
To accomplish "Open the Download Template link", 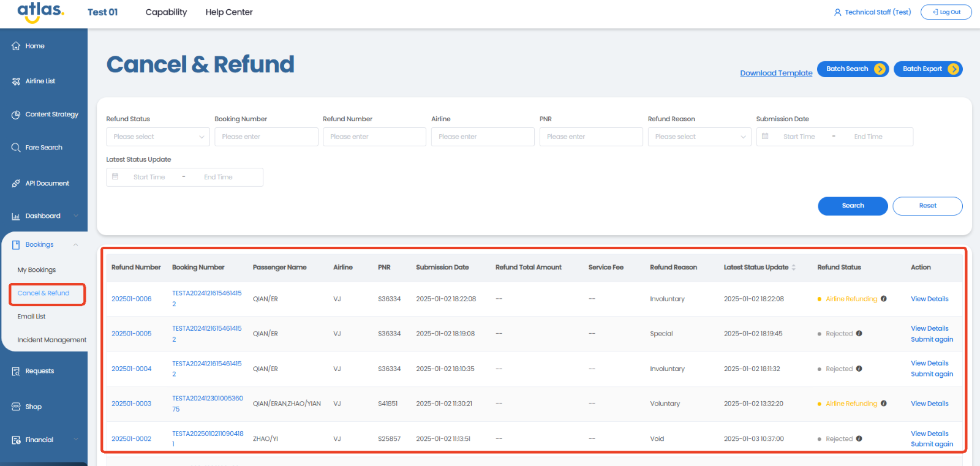I will coord(776,73).
